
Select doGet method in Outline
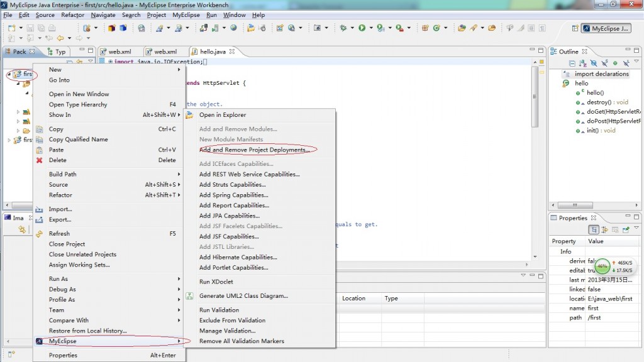tap(608, 112)
